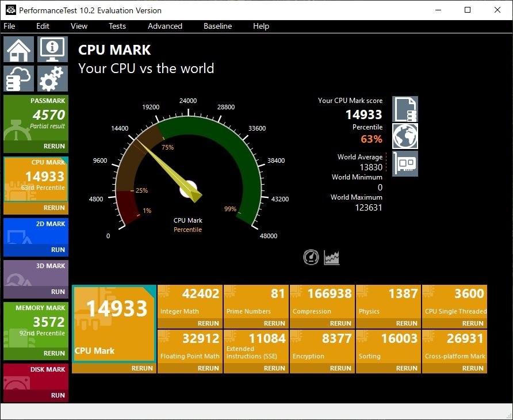Viewport: 513px width, 420px height.
Task: Select the CPU Single Threaded 3600 tile
Action: point(454,301)
